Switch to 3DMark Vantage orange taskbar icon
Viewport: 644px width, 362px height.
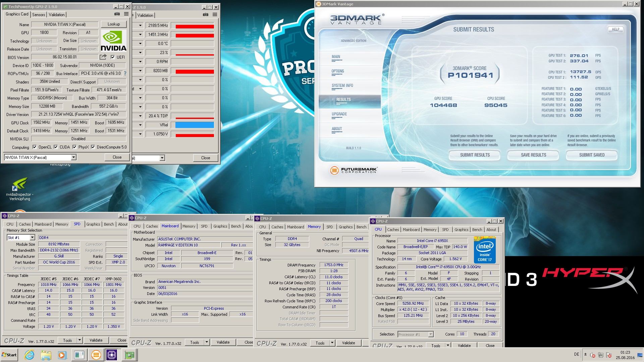coord(96,355)
